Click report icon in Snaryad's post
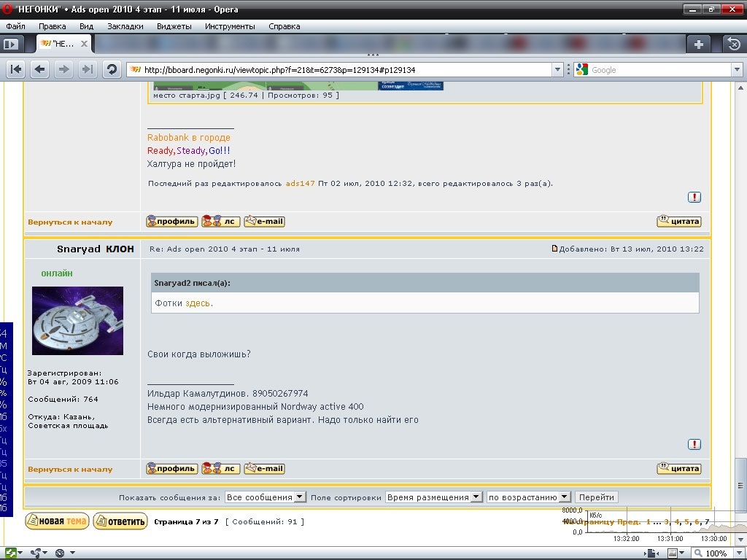The height and width of the screenshot is (560, 747). pyautogui.click(x=694, y=444)
